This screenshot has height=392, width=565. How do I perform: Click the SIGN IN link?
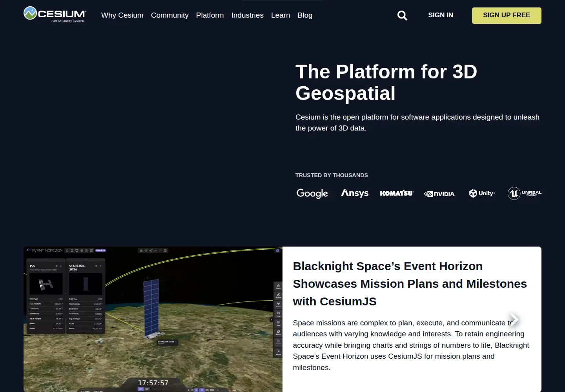click(x=441, y=15)
